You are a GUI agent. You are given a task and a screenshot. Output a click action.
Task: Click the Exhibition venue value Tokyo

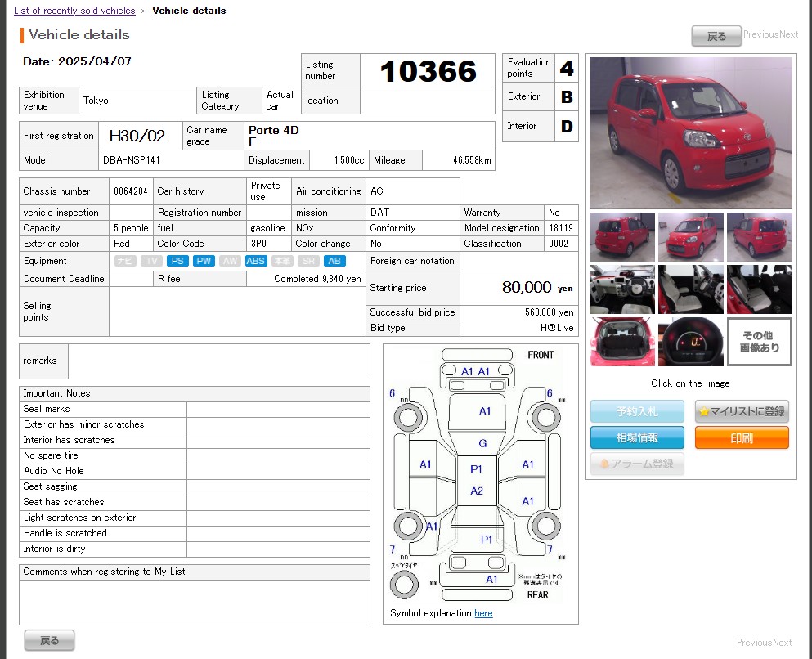point(96,101)
